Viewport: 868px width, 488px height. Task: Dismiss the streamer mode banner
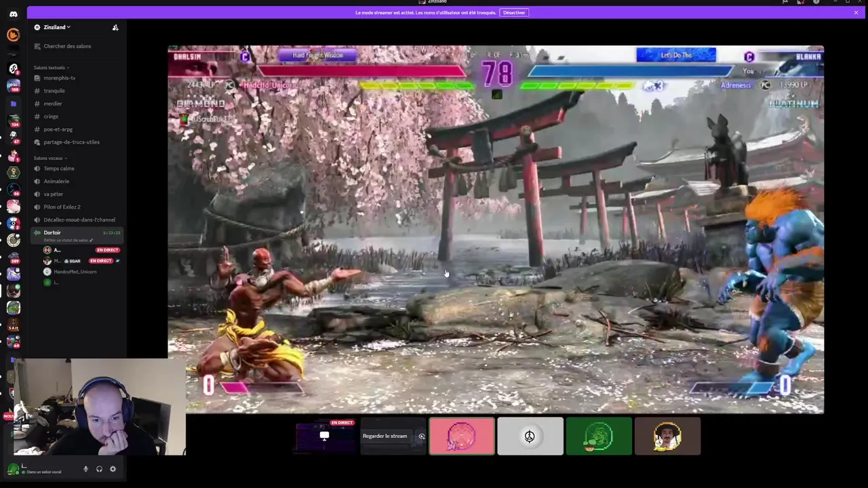click(856, 12)
